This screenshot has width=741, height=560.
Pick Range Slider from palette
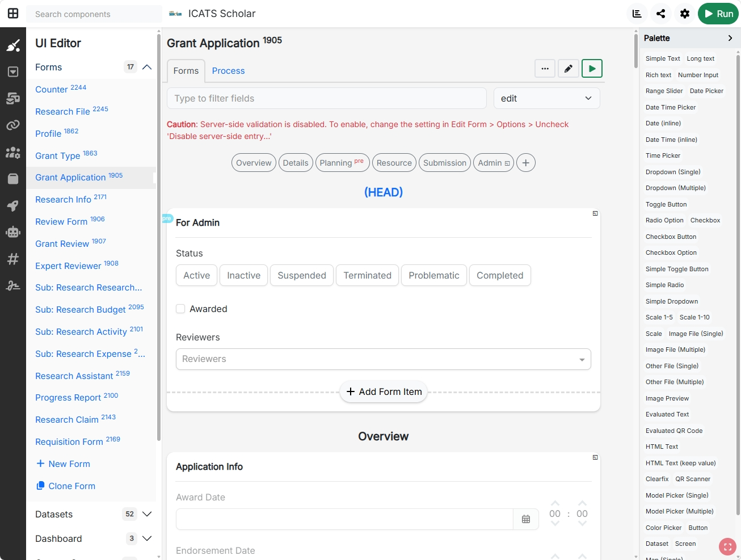pos(664,91)
